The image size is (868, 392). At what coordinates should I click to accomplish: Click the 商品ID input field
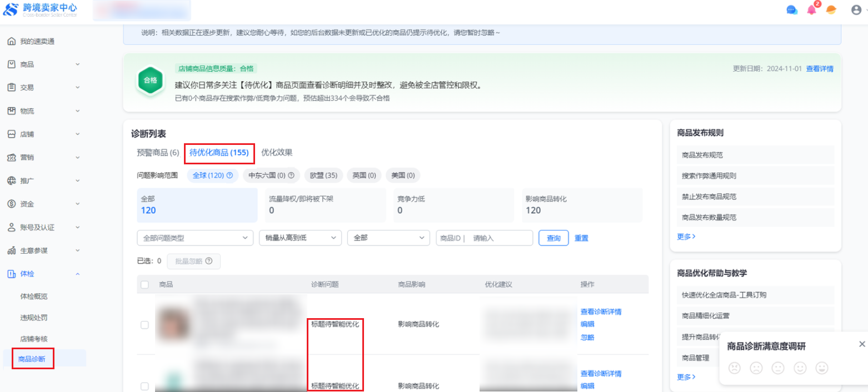499,238
